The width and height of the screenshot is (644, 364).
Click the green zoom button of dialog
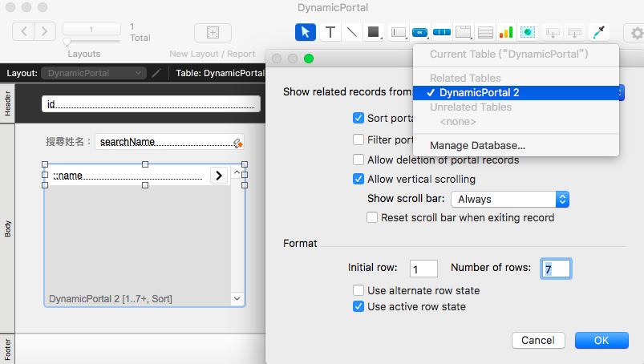[x=309, y=59]
